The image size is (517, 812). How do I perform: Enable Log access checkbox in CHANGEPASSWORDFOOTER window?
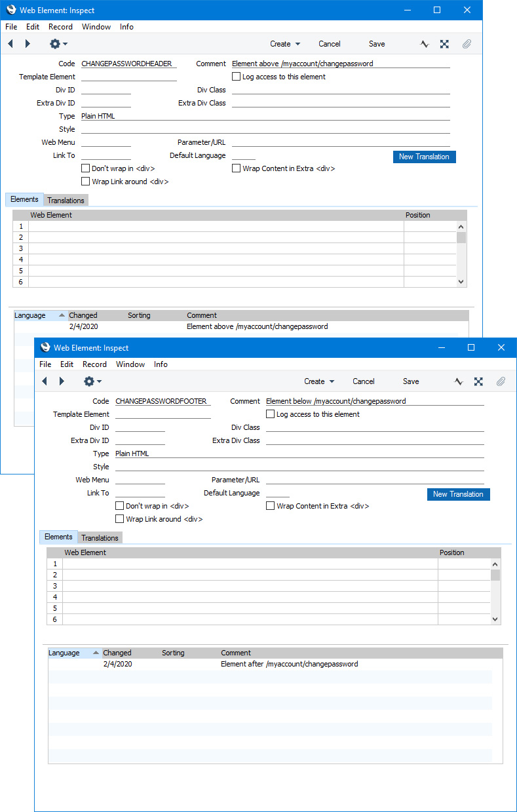[x=270, y=414]
